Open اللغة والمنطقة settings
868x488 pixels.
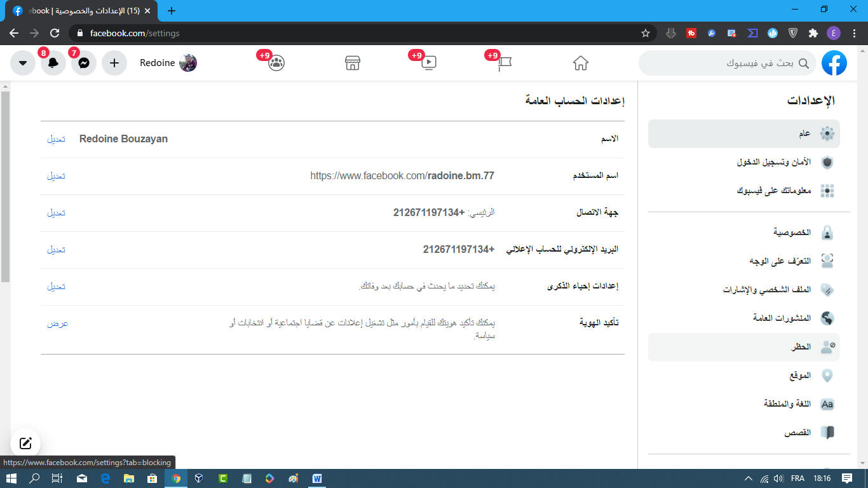pyautogui.click(x=744, y=404)
